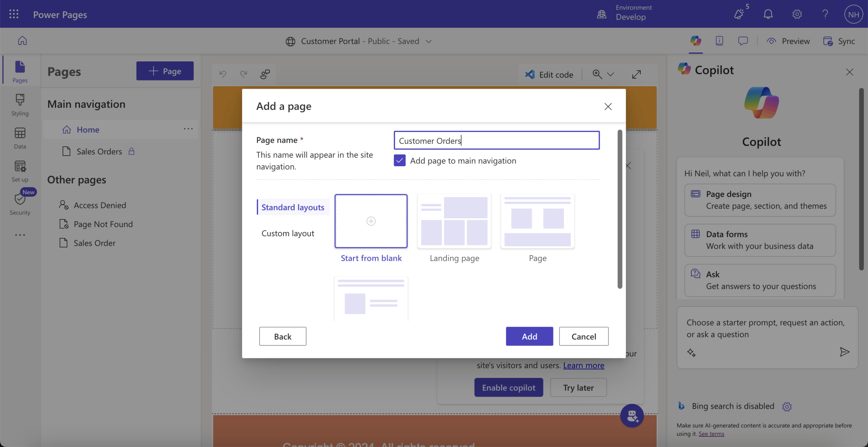This screenshot has width=868, height=447.
Task: Click the Copilot icon in command bar
Action: click(696, 41)
